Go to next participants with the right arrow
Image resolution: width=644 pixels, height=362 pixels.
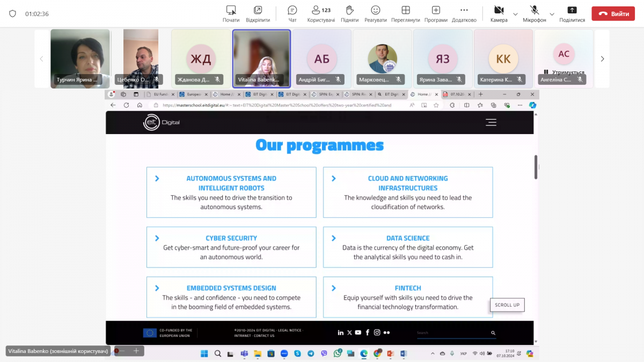pos(602,58)
